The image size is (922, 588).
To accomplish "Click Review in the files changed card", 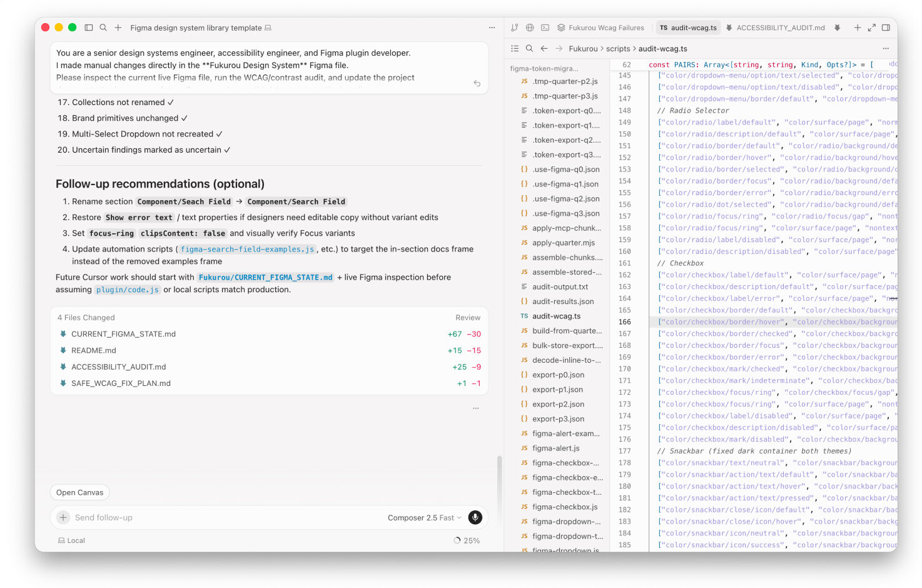I will [468, 318].
